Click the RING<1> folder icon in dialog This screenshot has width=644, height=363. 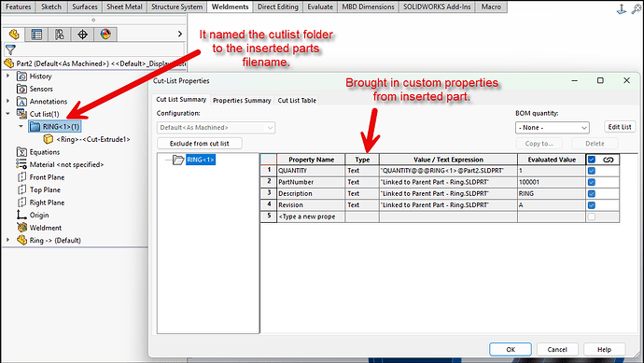[178, 160]
